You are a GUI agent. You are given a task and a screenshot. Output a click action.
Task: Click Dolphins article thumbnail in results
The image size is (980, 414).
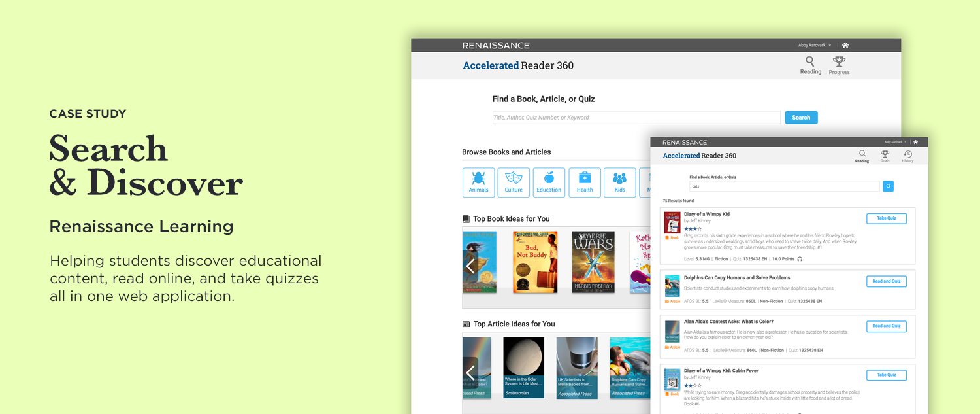pos(672,286)
